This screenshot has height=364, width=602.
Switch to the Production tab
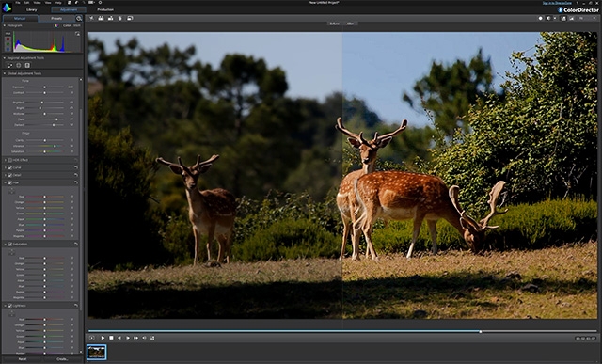coord(105,9)
